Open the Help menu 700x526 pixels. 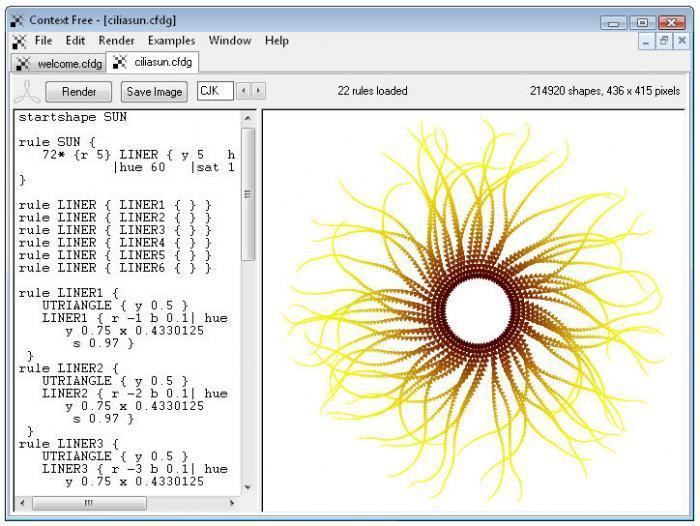pos(277,41)
